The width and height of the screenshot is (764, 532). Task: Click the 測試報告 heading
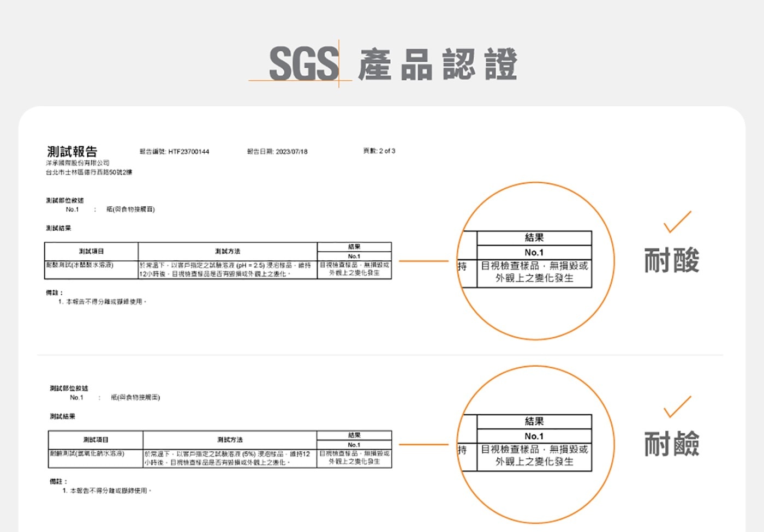point(72,151)
